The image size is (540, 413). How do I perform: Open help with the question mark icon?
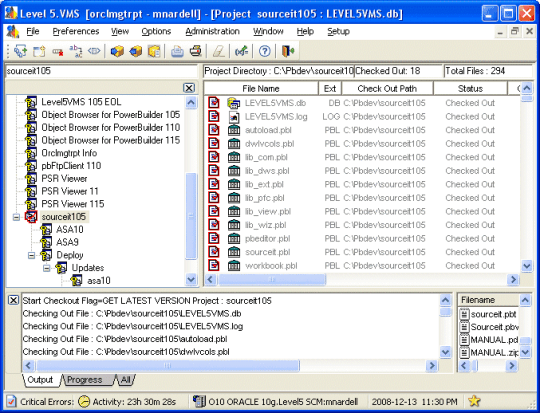click(264, 51)
